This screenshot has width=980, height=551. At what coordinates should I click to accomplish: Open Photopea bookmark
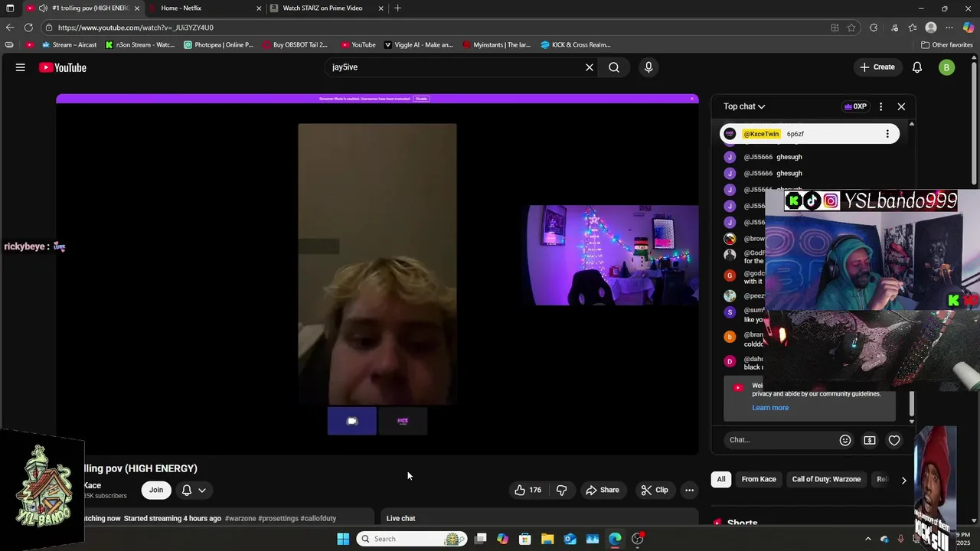219,45
